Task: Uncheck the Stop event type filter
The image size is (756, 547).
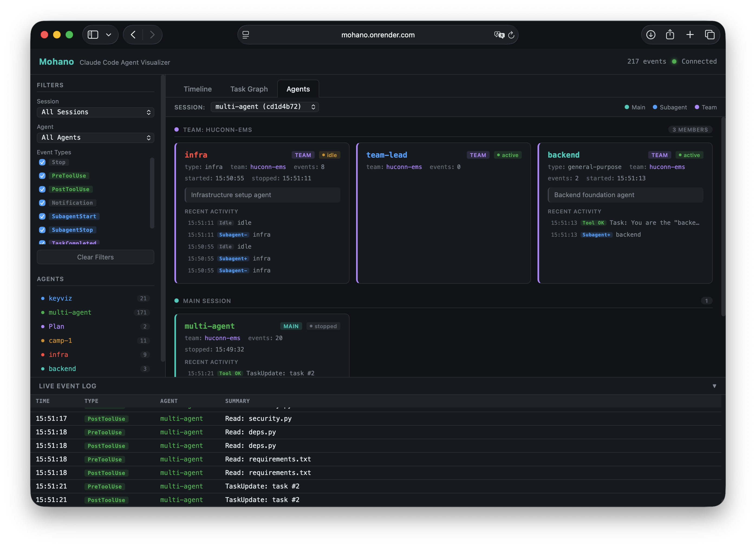Action: 42,162
